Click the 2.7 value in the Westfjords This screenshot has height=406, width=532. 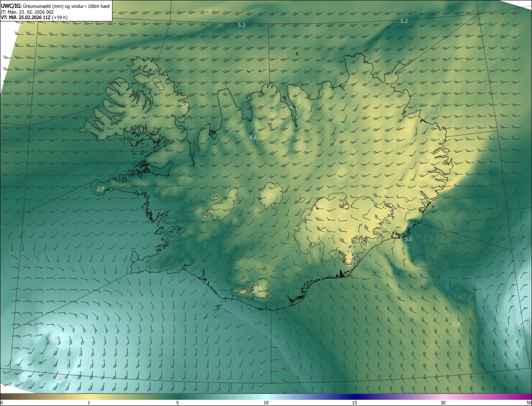coord(185,106)
